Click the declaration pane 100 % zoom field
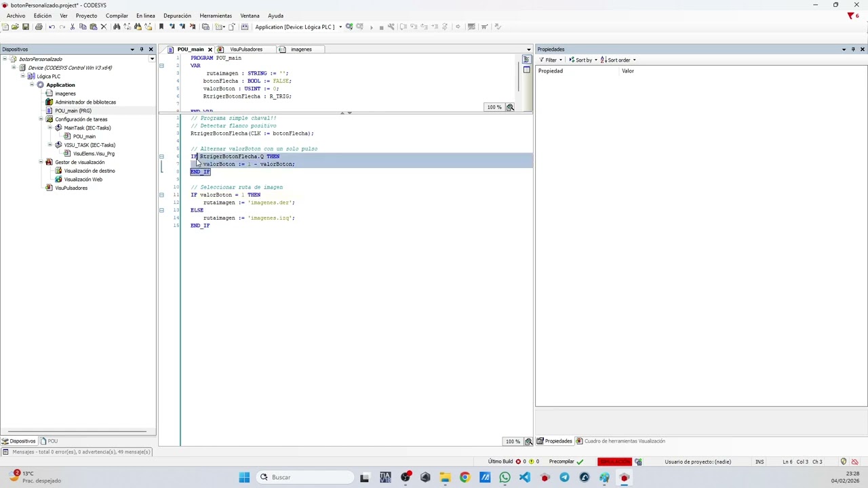Viewport: 868px width, 488px height. tap(494, 107)
